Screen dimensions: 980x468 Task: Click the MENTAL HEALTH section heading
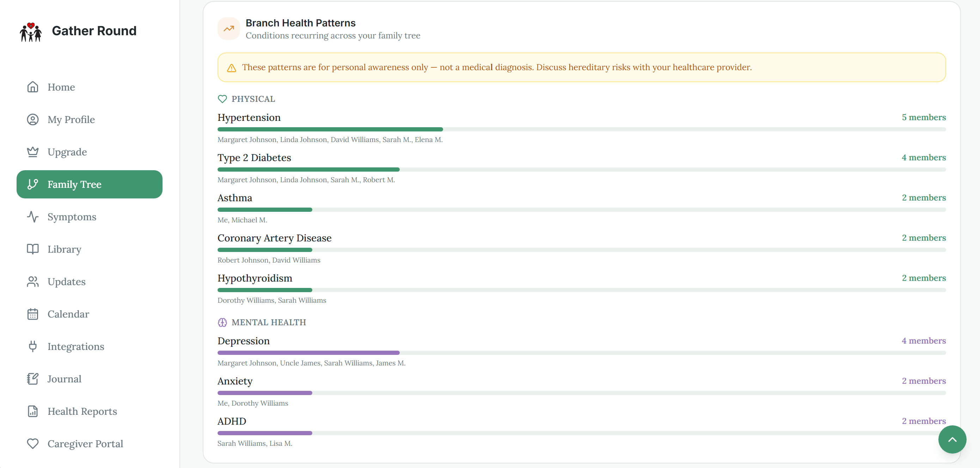pyautogui.click(x=269, y=322)
